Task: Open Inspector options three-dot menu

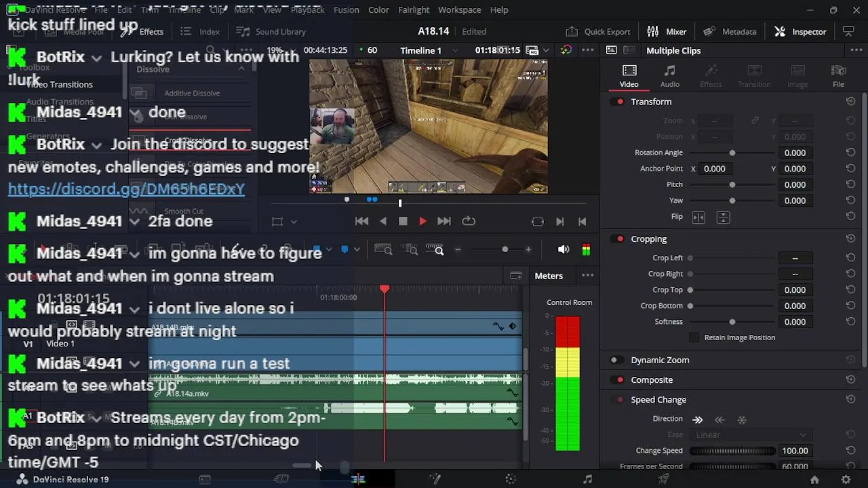Action: tap(856, 51)
